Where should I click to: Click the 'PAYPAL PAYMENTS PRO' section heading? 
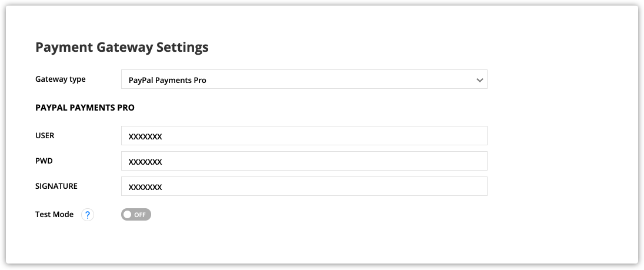(85, 108)
